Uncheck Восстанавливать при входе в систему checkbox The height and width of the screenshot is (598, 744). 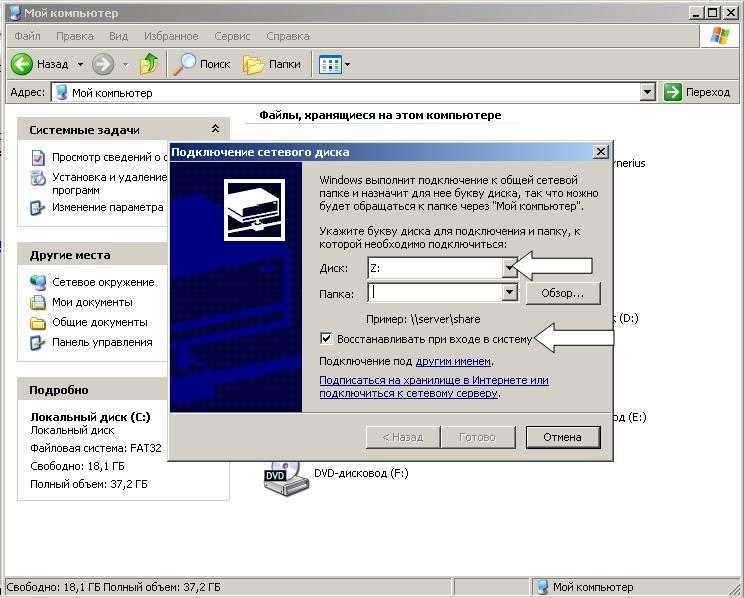coord(326,338)
